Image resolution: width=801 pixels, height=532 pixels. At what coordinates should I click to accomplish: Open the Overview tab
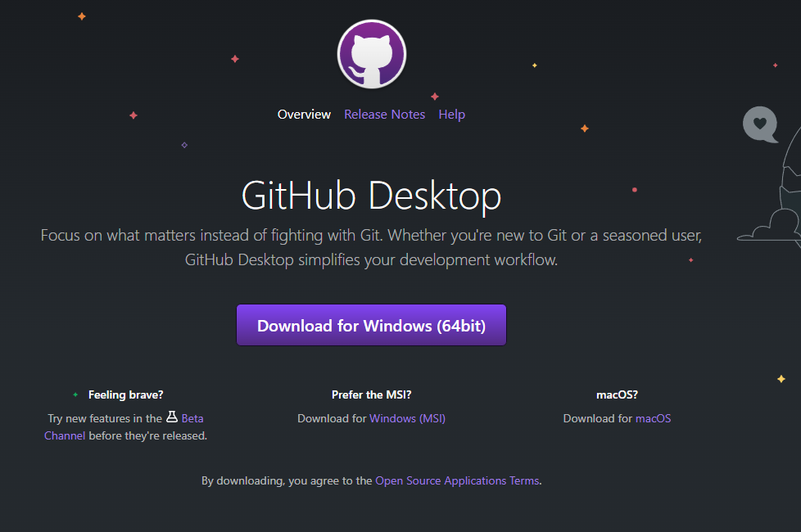[304, 115]
